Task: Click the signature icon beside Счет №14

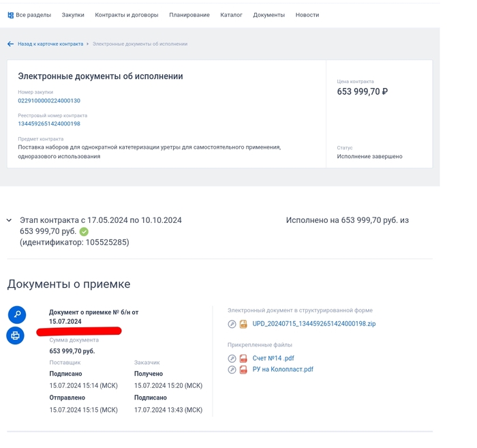Action: pyautogui.click(x=232, y=359)
